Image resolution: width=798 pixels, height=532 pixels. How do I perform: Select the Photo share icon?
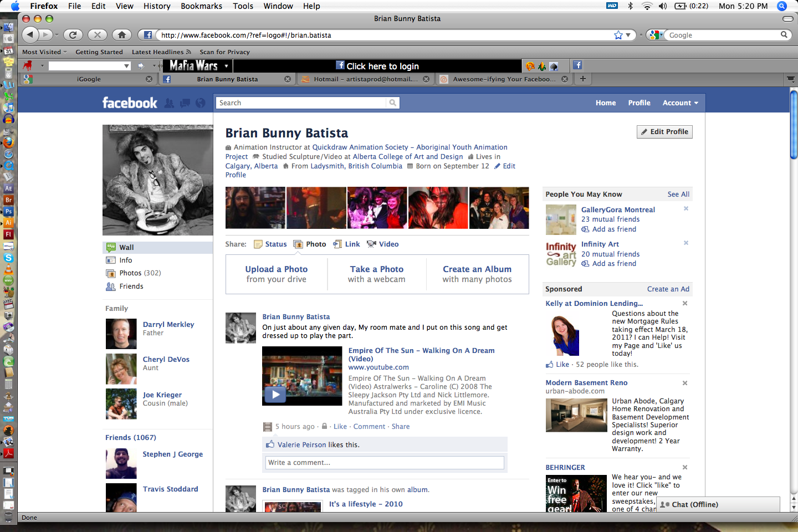299,244
